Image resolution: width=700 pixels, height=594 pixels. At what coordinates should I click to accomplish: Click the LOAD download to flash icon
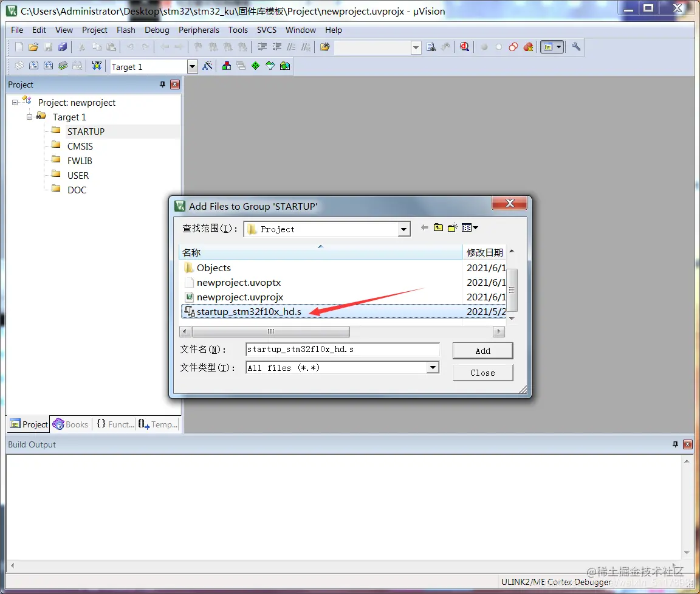point(97,66)
